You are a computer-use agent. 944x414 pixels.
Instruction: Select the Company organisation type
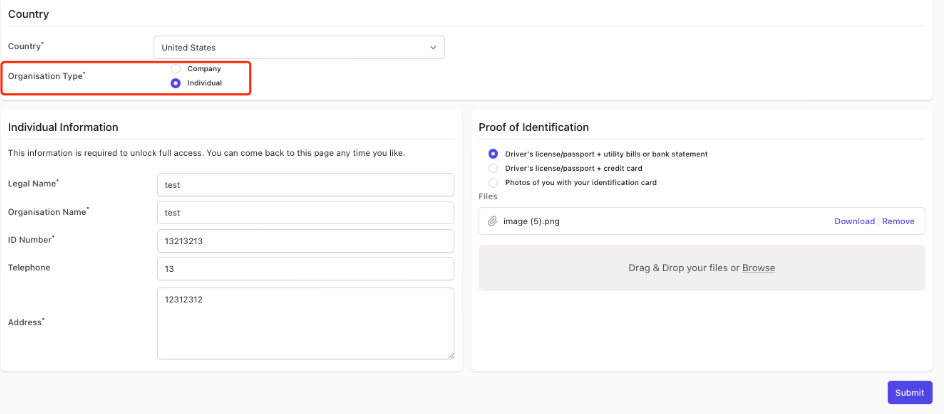pos(176,69)
